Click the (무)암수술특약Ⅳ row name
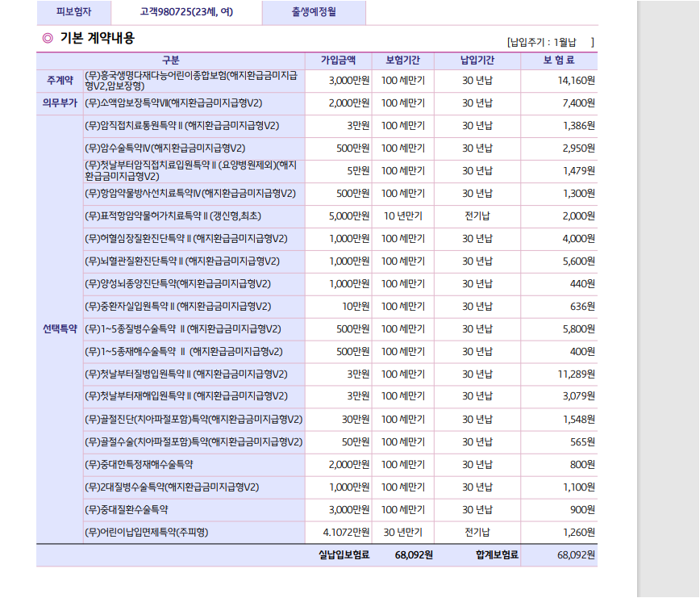Viewport: 700px width, 598px height. [x=165, y=148]
